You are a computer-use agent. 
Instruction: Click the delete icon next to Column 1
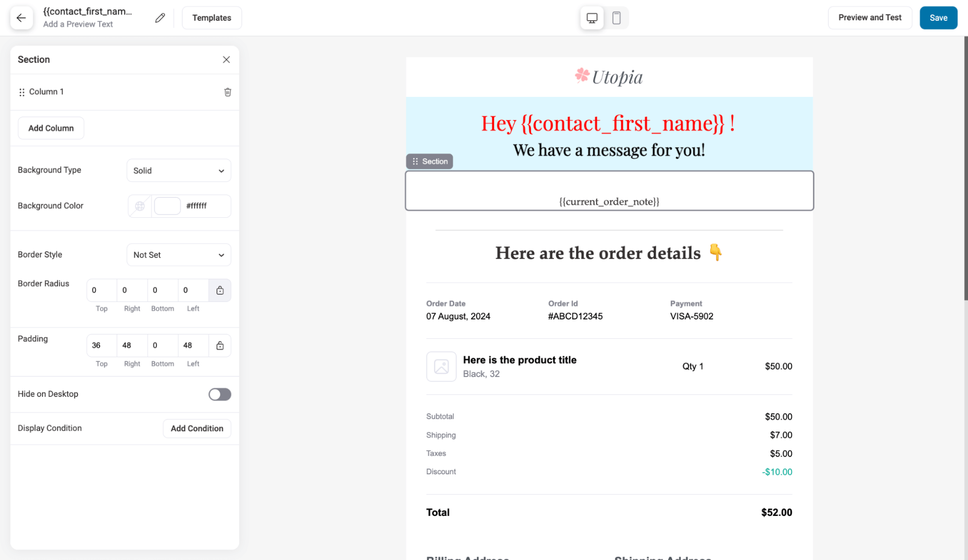click(227, 92)
